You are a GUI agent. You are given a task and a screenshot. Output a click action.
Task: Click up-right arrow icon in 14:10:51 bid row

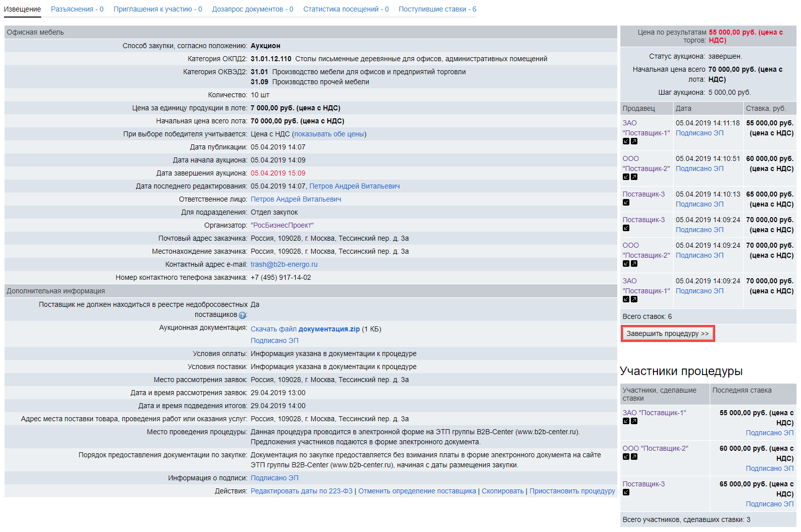point(634,177)
